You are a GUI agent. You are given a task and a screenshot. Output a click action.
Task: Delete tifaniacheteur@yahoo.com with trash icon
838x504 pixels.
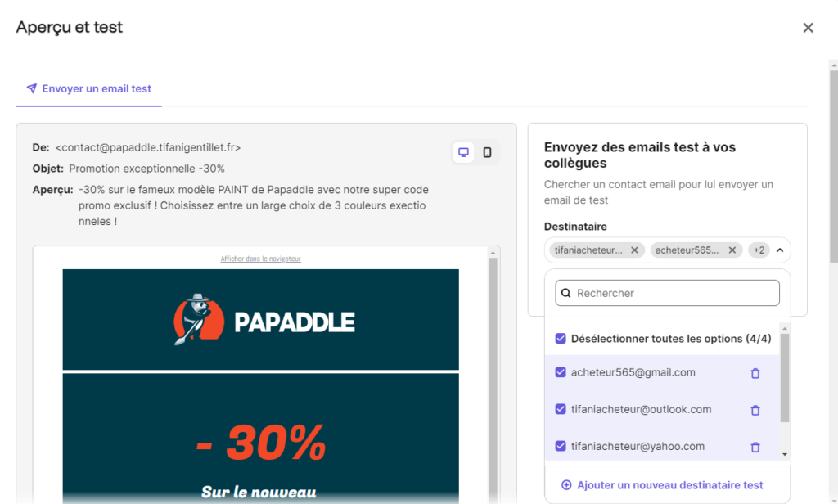point(755,447)
